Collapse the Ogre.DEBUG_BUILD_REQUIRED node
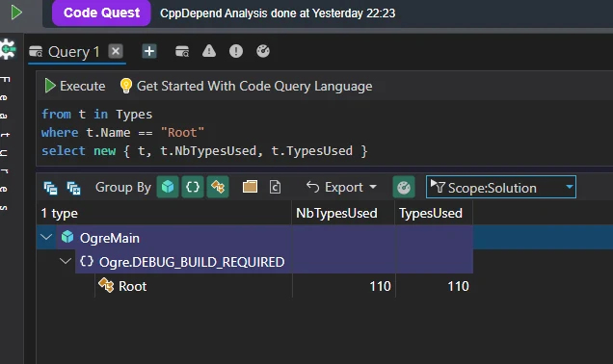The image size is (613, 364). 66,261
